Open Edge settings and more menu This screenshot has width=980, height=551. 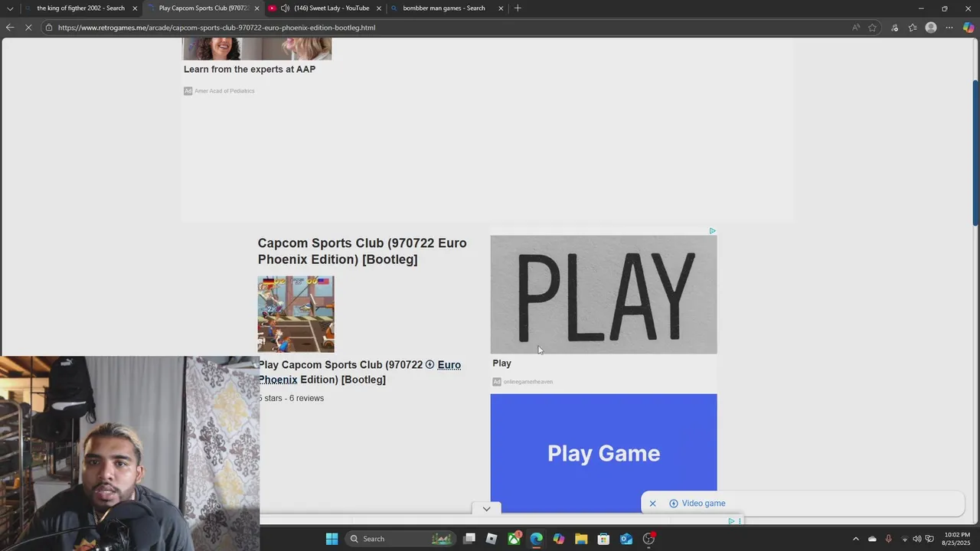coord(949,28)
